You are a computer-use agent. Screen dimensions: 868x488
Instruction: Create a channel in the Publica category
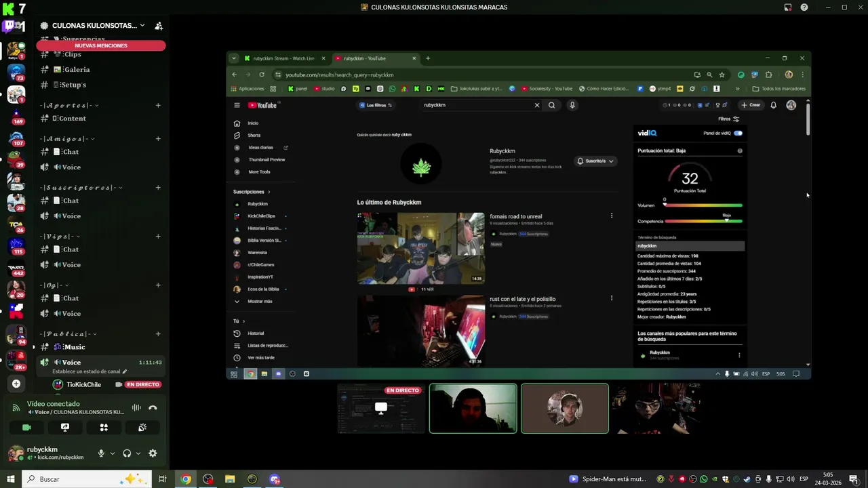pyautogui.click(x=158, y=334)
